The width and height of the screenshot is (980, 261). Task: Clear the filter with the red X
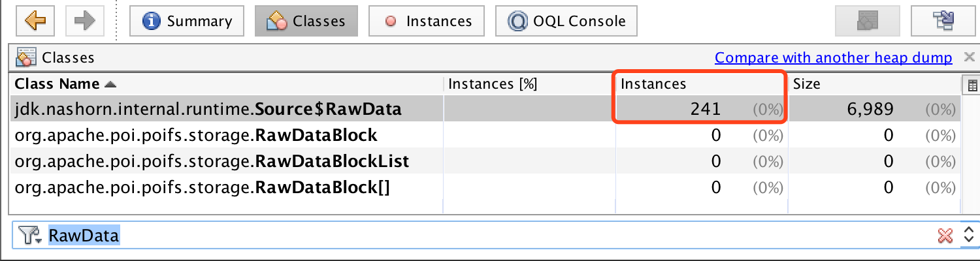pyautogui.click(x=945, y=236)
